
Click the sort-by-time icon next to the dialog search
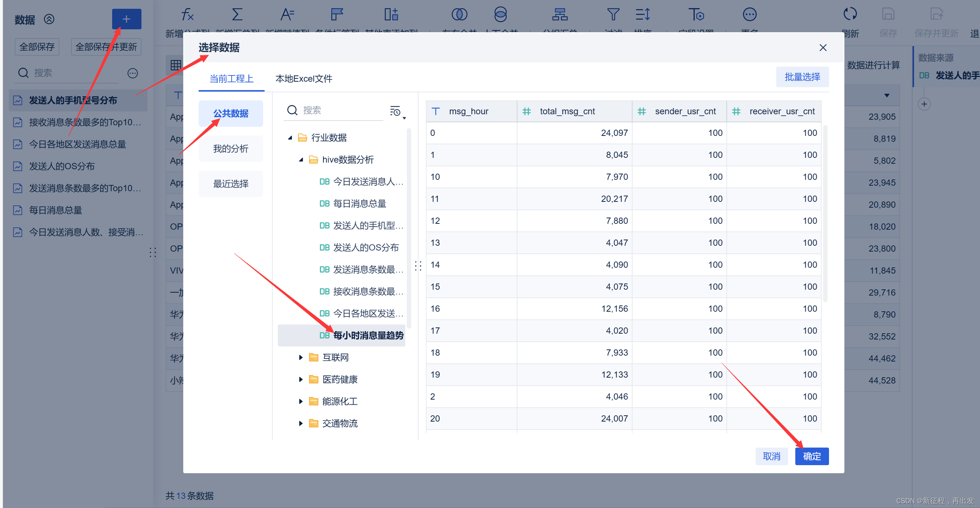click(395, 111)
